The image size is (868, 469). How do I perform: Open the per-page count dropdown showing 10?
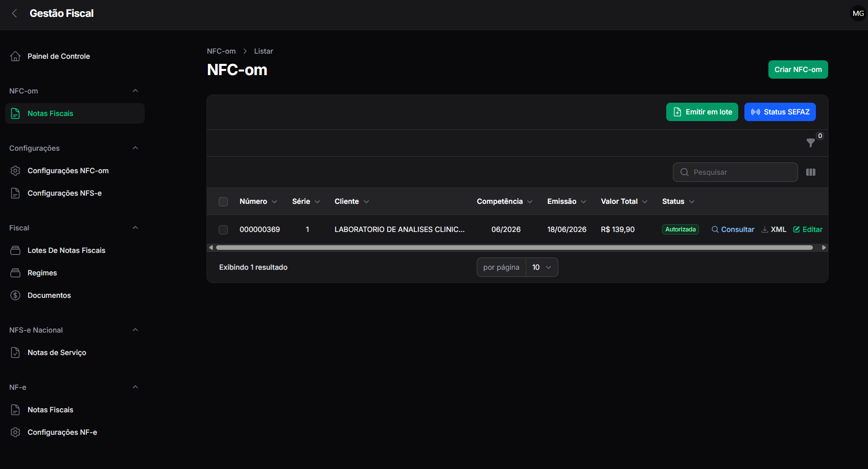point(542,267)
